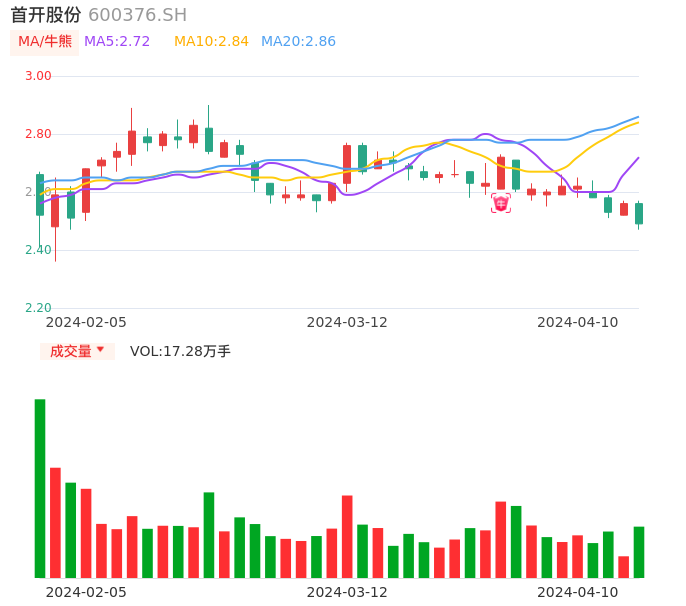Image resolution: width=686 pixels, height=606 pixels.
Task: Click the 2024-04-10 date label under the price chart
Action: [577, 322]
